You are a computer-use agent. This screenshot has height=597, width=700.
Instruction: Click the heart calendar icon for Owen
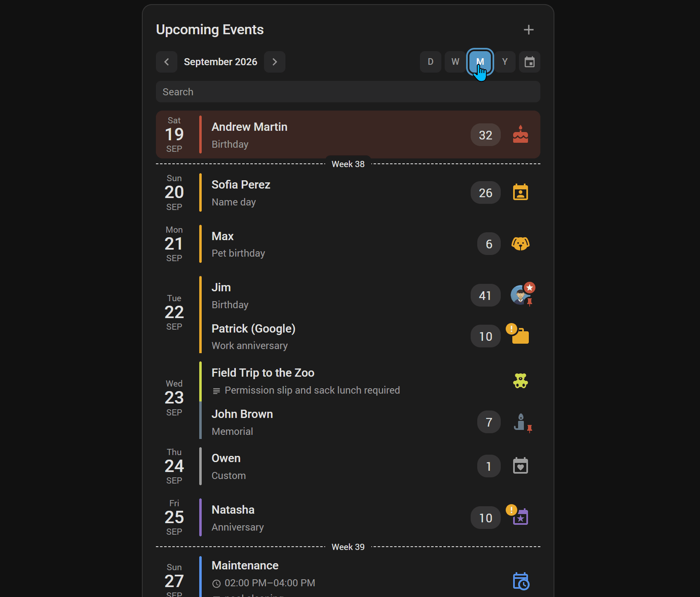click(x=521, y=466)
